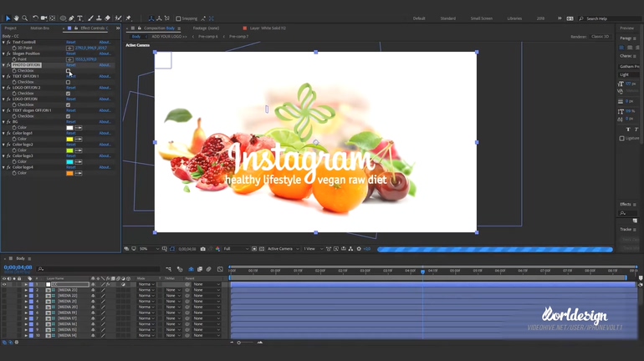Select the Pen tool

pyautogui.click(x=71, y=18)
